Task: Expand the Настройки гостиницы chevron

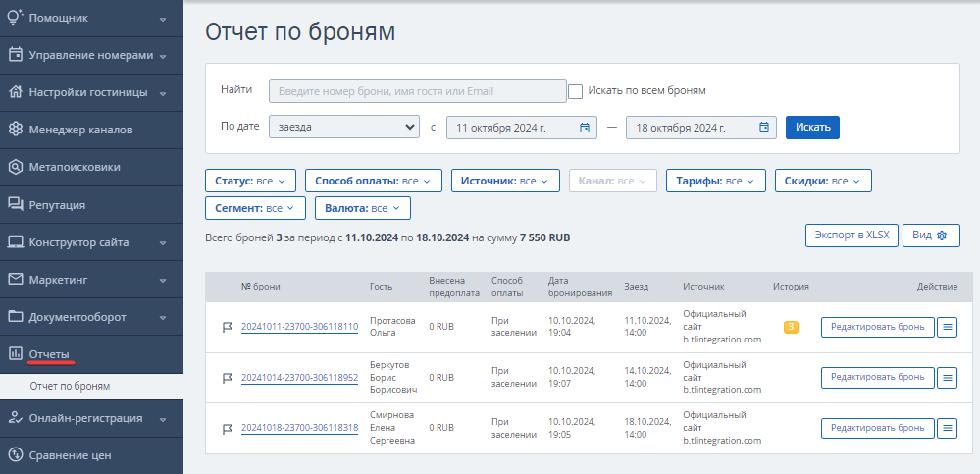Action: click(163, 94)
